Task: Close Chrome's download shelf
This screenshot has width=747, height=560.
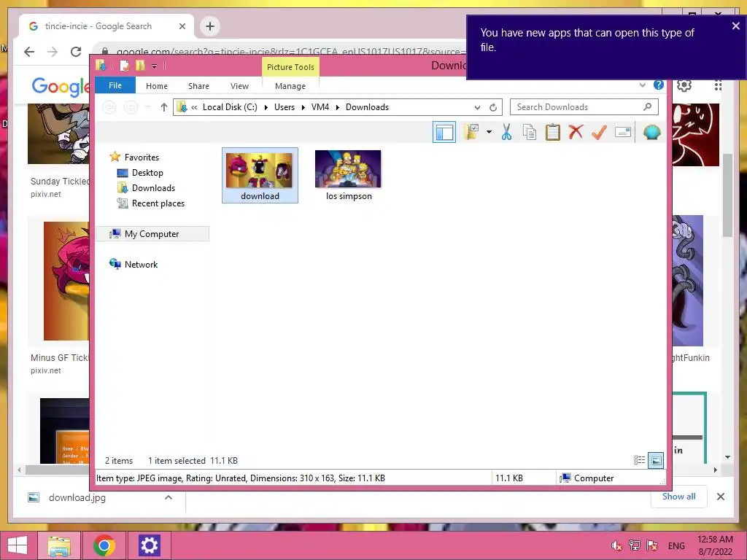Action: 720,497
